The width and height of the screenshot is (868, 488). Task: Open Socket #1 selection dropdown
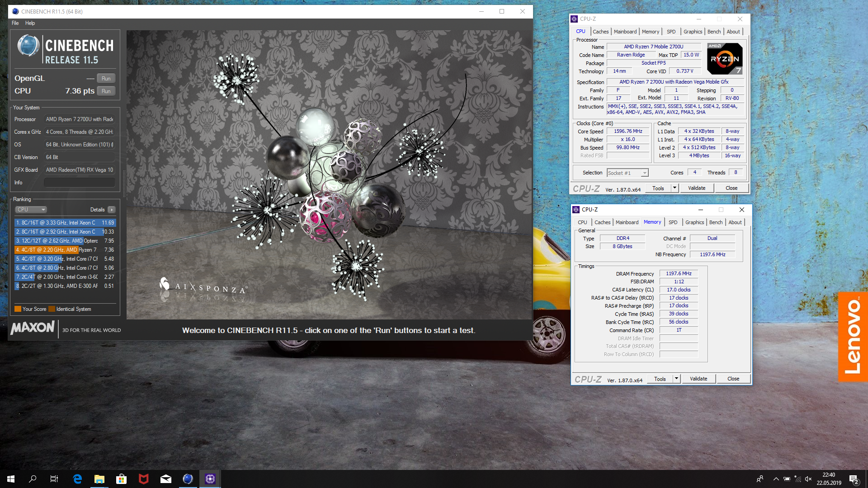click(627, 173)
